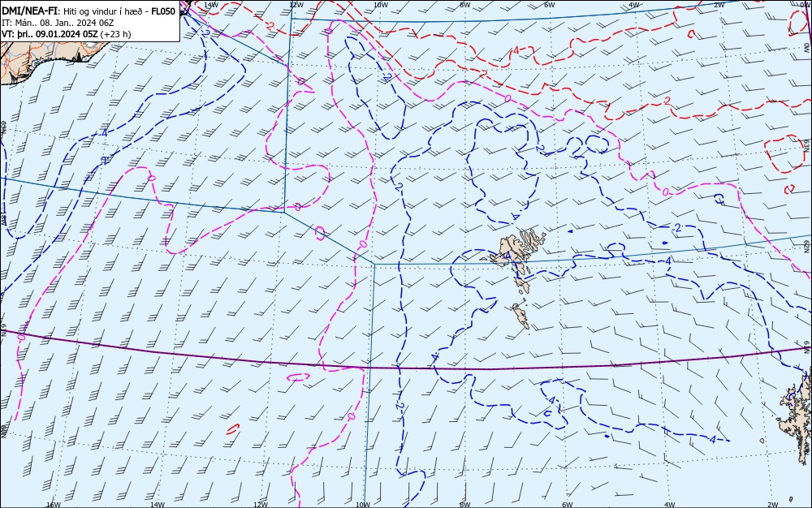Select the FL050 flight level text
This screenshot has height=508, width=812.
click(x=163, y=11)
